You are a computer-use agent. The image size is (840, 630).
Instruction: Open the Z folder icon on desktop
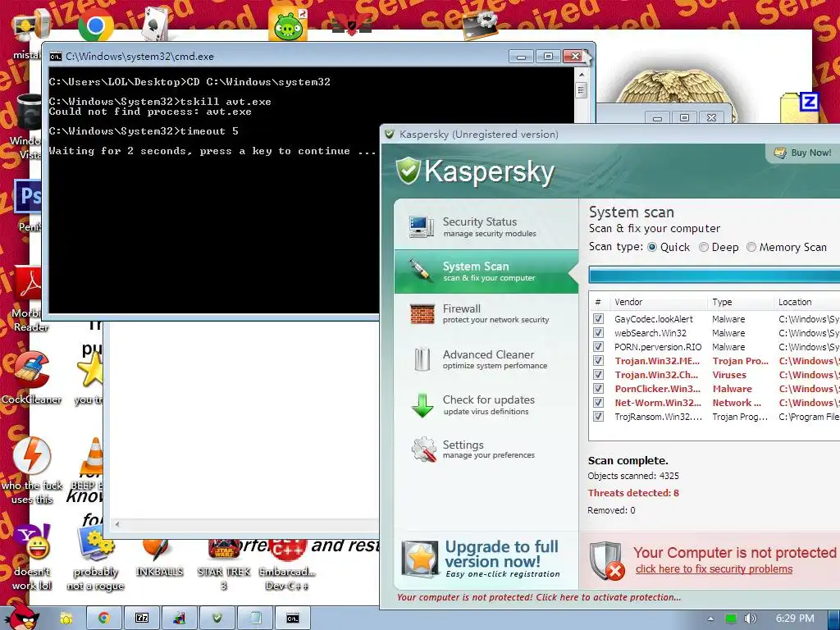coord(800,107)
